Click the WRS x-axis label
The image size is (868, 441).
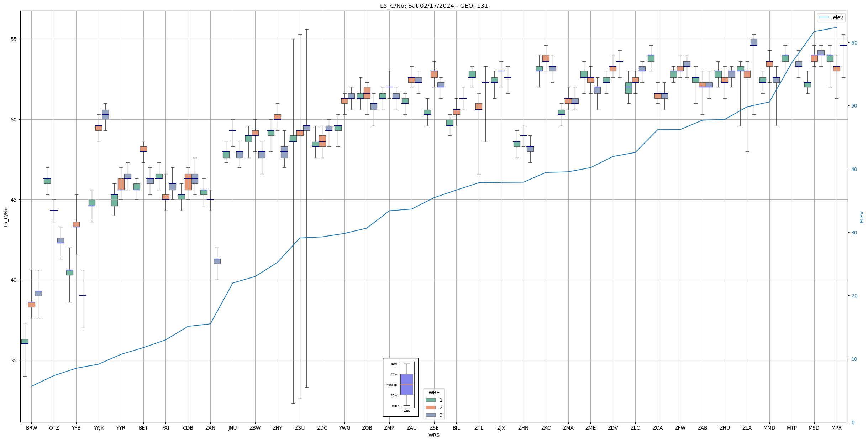[434, 435]
